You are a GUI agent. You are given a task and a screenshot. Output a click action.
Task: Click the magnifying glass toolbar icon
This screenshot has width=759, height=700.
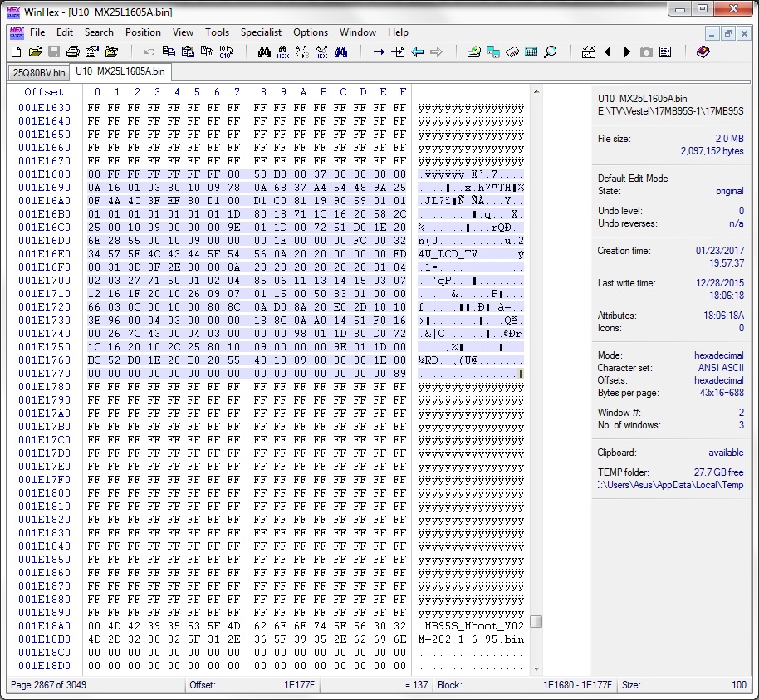550,51
